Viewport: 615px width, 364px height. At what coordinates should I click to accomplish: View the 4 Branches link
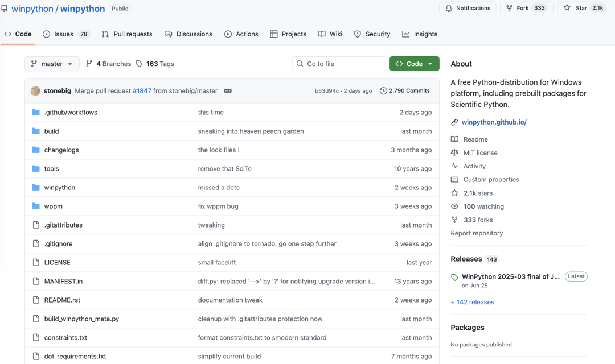(109, 64)
